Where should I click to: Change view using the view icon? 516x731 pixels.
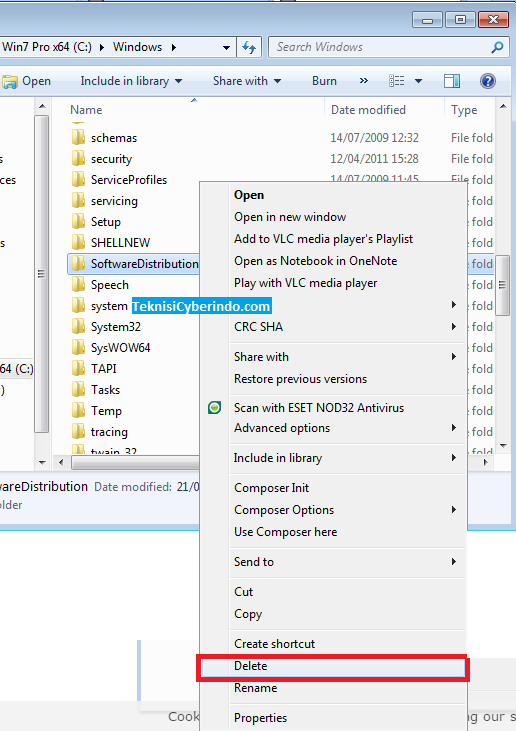(397, 81)
